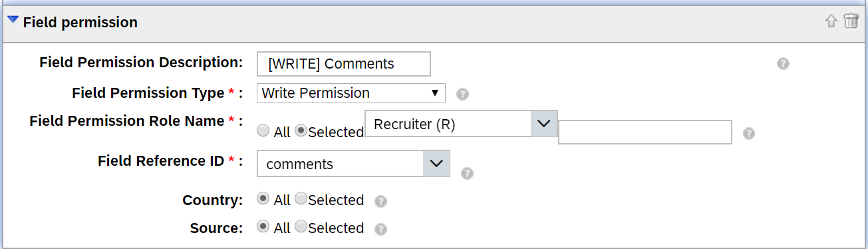Open help icon beside Field Reference ID
This screenshot has width=868, height=249.
[x=467, y=173]
